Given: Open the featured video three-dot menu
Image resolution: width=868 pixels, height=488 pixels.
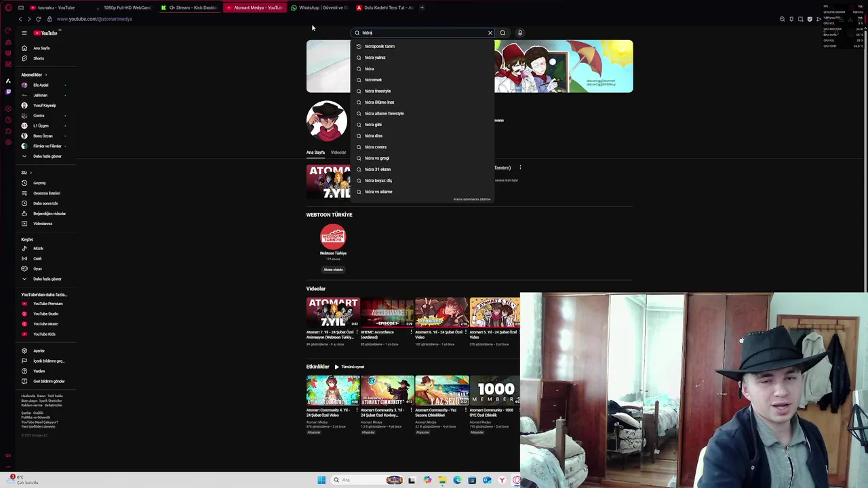Looking at the screenshot, I should click(520, 167).
